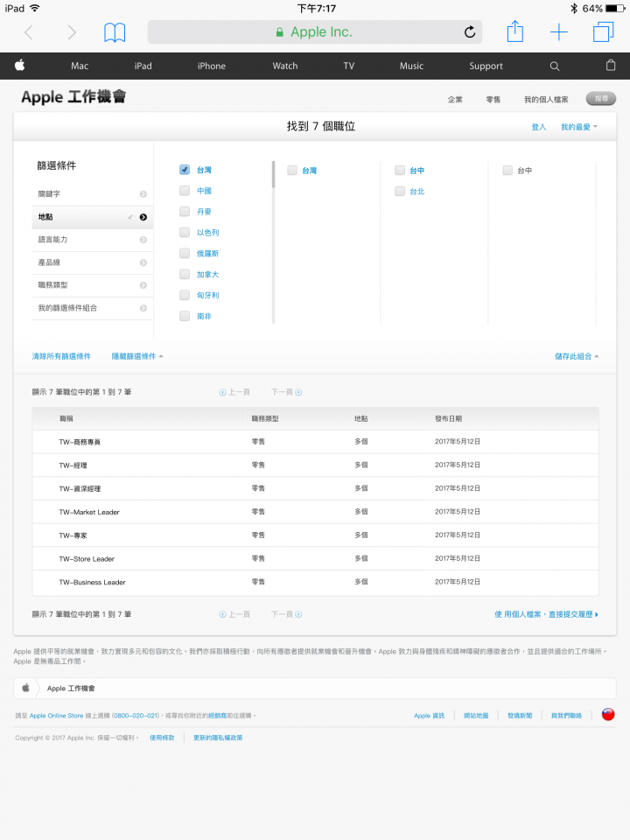Image resolution: width=630 pixels, height=840 pixels.
Task: Check the 中國 checkbox
Action: click(x=185, y=190)
